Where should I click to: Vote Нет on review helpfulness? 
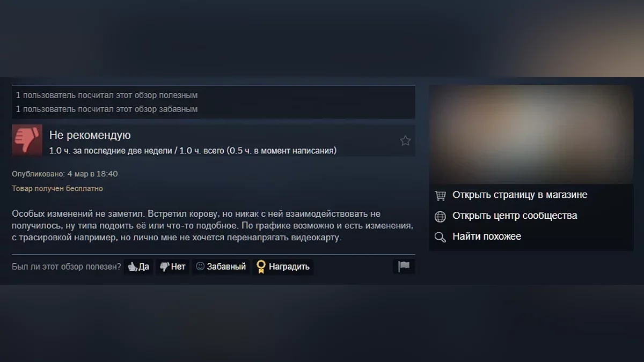click(172, 267)
